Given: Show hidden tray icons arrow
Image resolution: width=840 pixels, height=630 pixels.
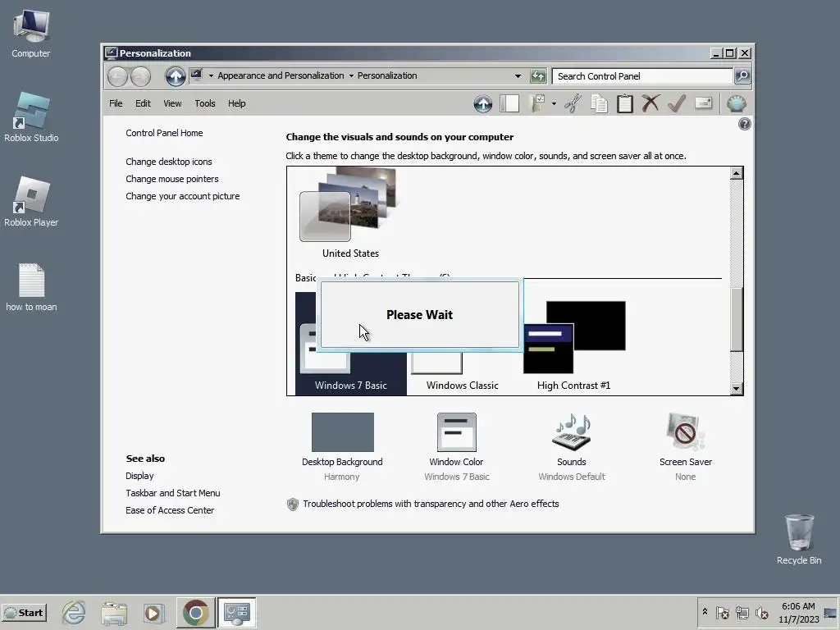Looking at the screenshot, I should point(705,612).
